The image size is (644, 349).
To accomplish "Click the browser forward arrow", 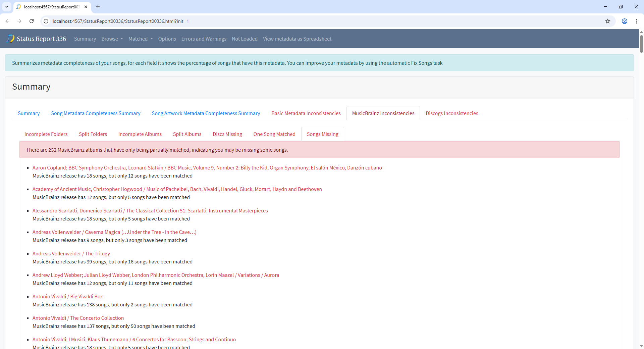I will click(19, 21).
